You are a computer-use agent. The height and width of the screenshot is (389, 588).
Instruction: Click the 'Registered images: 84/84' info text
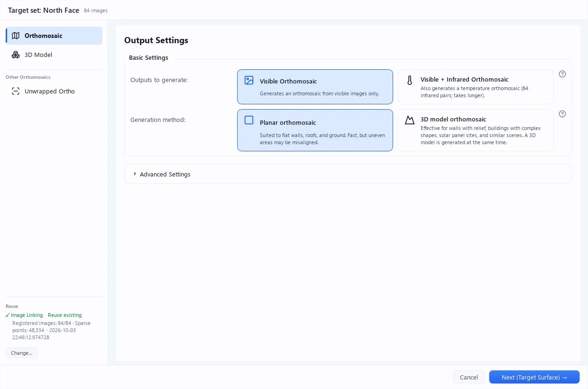click(42, 323)
